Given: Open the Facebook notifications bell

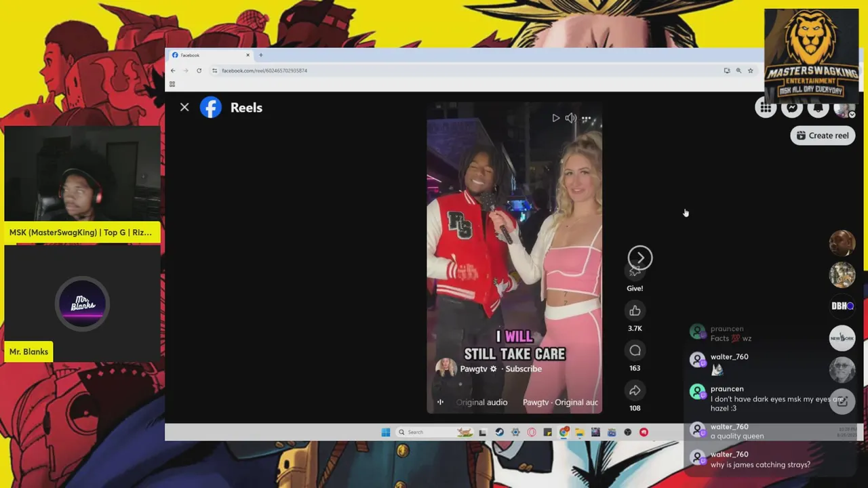Looking at the screenshot, I should pos(818,108).
